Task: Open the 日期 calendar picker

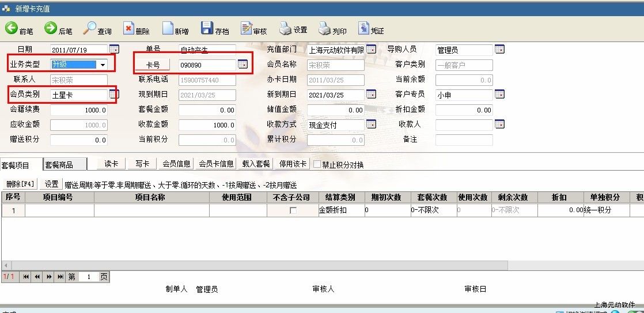Action: coord(113,50)
